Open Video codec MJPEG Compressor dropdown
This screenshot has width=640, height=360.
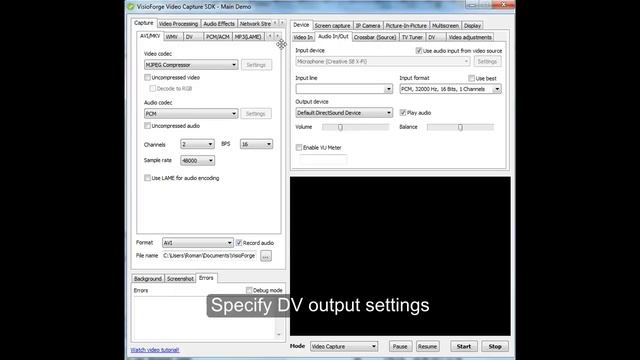(191, 65)
